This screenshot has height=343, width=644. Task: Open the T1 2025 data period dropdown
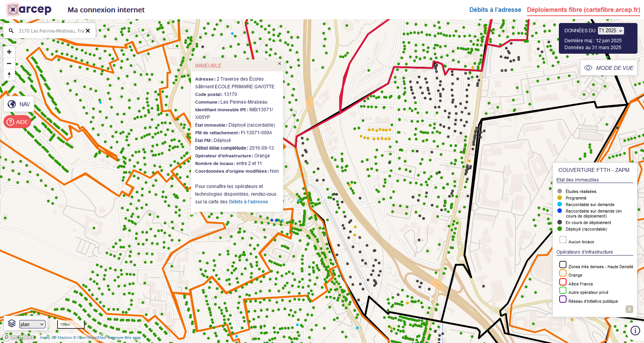(x=611, y=31)
